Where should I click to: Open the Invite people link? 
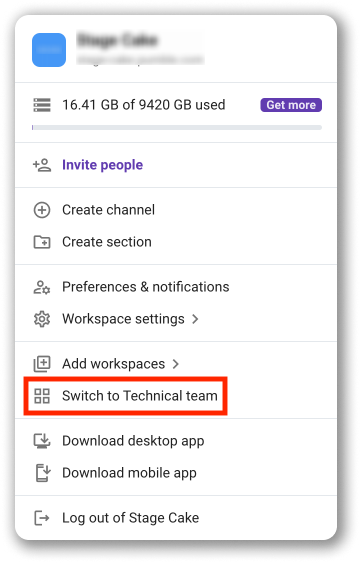(x=102, y=165)
